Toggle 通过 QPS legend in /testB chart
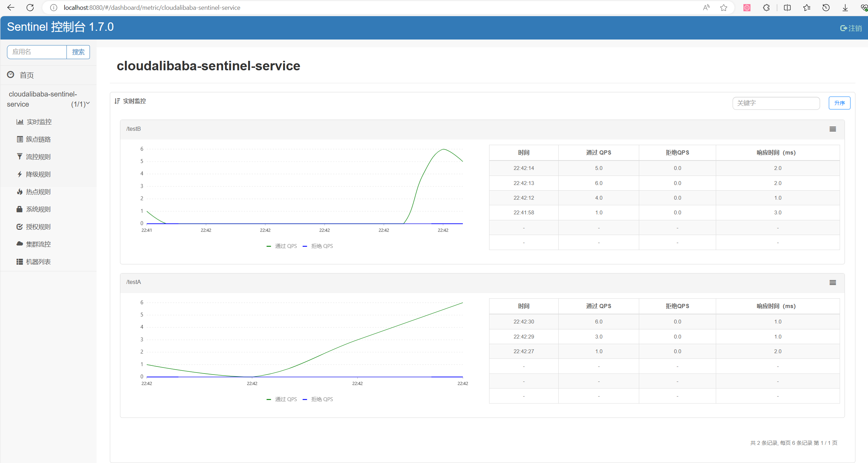The image size is (868, 463). (x=282, y=246)
